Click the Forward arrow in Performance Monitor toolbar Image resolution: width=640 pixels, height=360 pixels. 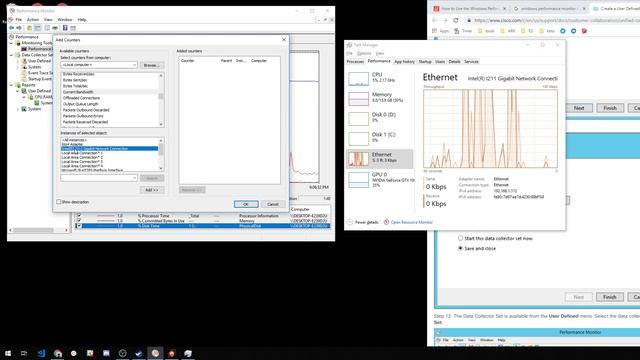point(19,28)
